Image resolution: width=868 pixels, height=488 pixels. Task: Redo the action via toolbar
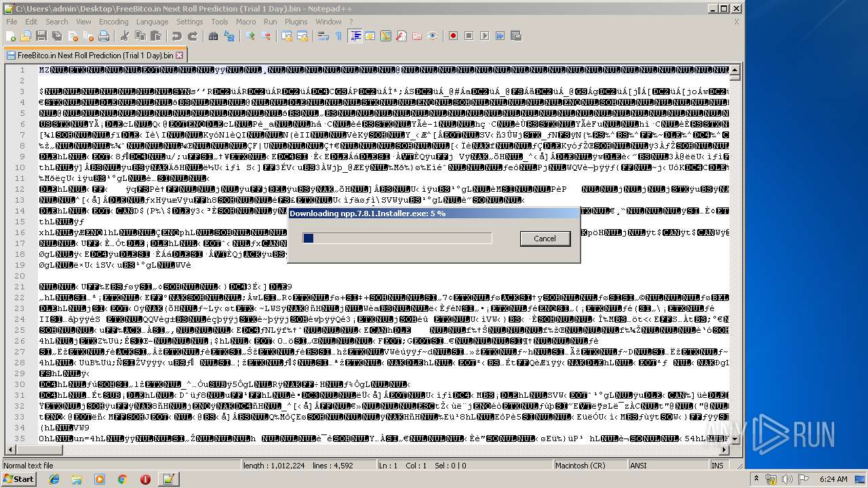point(193,36)
